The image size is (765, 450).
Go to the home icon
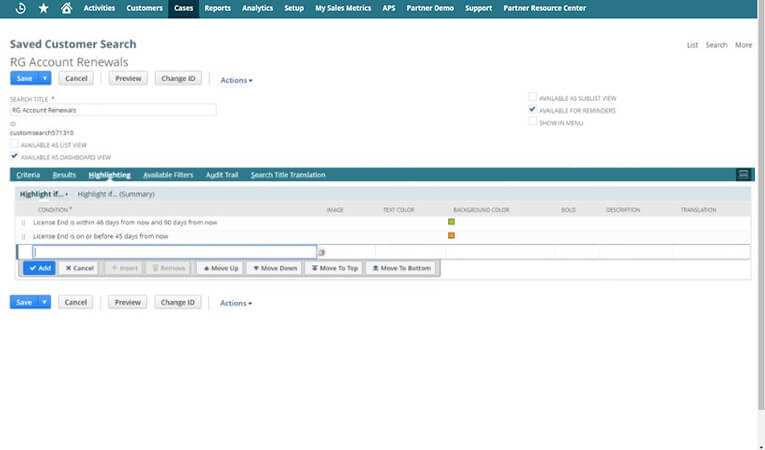tap(66, 8)
